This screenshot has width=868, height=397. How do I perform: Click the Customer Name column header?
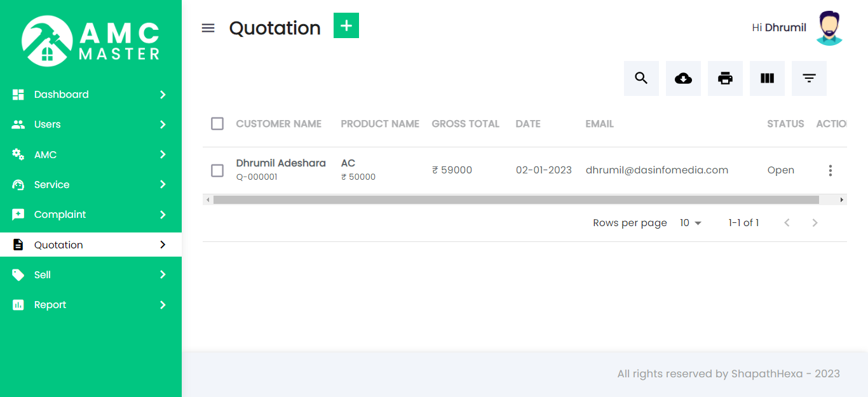278,124
